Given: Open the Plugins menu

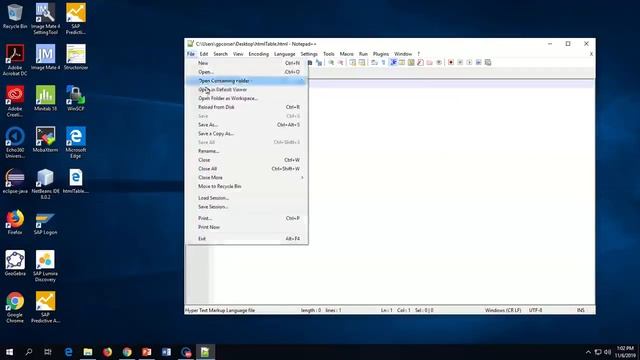Looking at the screenshot, I should click(x=381, y=54).
